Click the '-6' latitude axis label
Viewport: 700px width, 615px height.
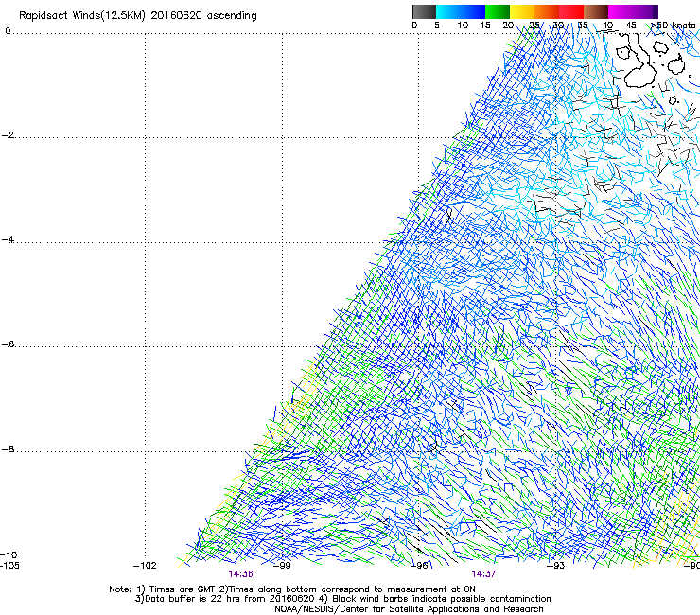(8, 344)
